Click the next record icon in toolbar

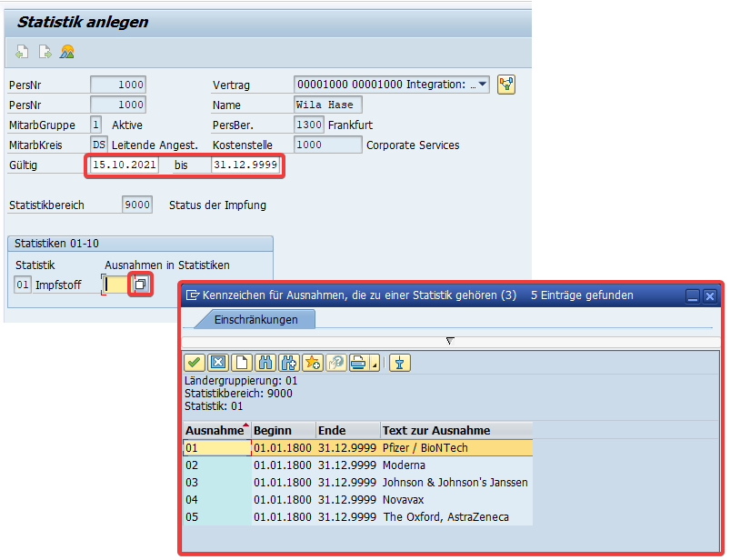(x=45, y=52)
